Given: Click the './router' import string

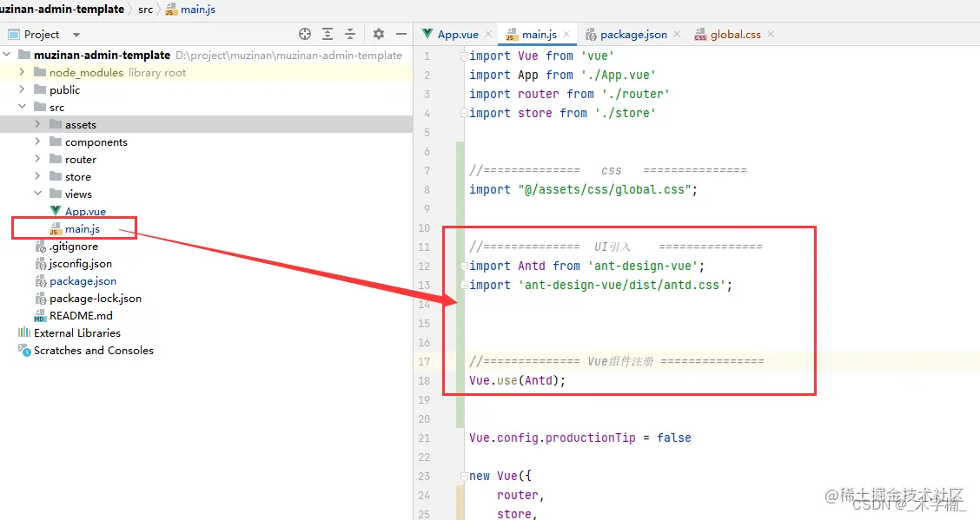Looking at the screenshot, I should pyautogui.click(x=635, y=95).
